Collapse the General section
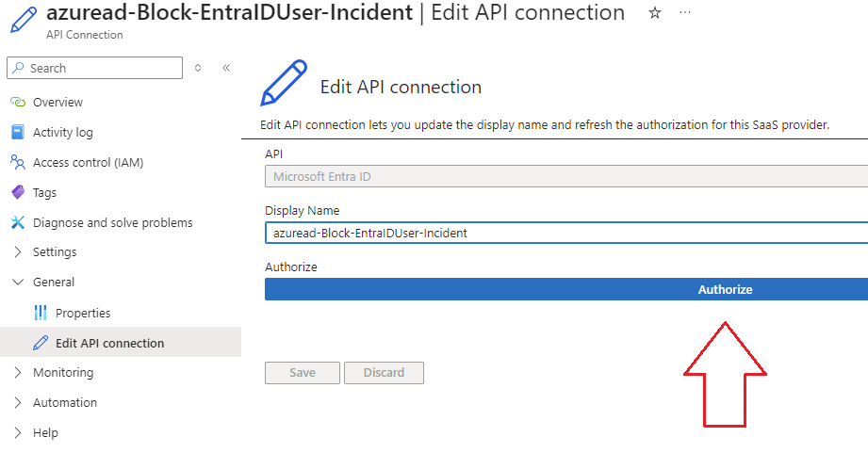 tap(18, 283)
